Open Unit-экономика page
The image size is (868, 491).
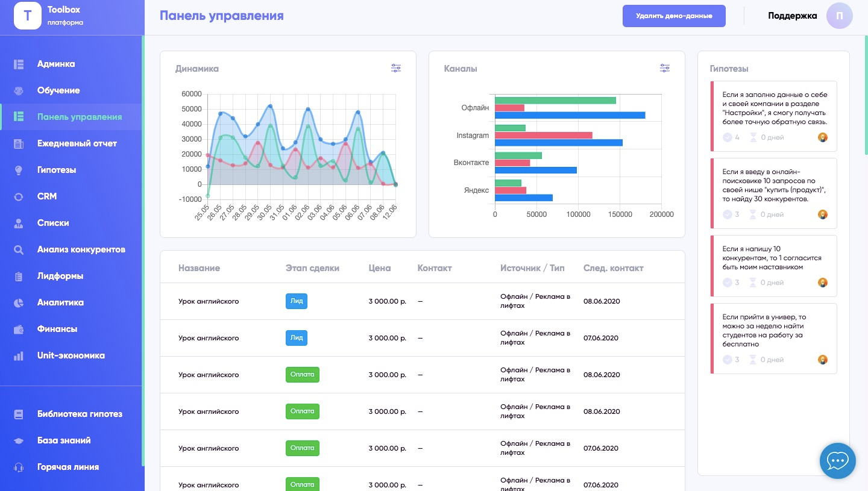71,355
